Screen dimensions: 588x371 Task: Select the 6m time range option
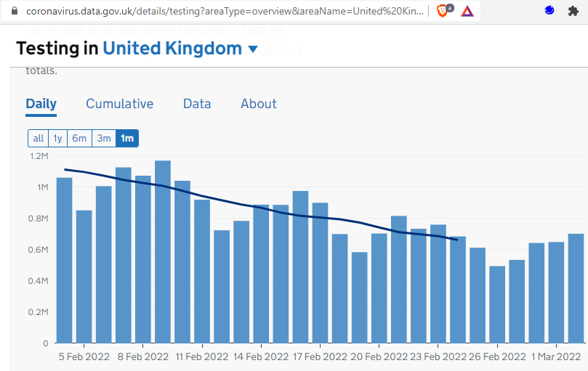click(79, 138)
